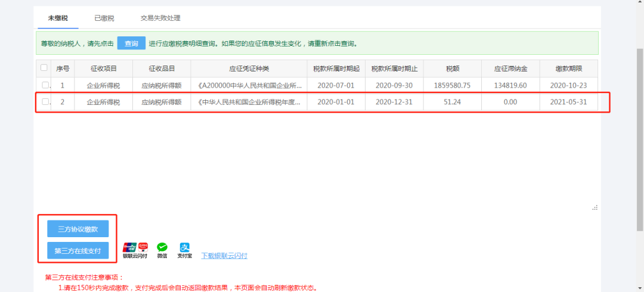Viewport: 644px width, 292px height.
Task: Click the 税款所属时期起 column header
Action: tap(336, 69)
